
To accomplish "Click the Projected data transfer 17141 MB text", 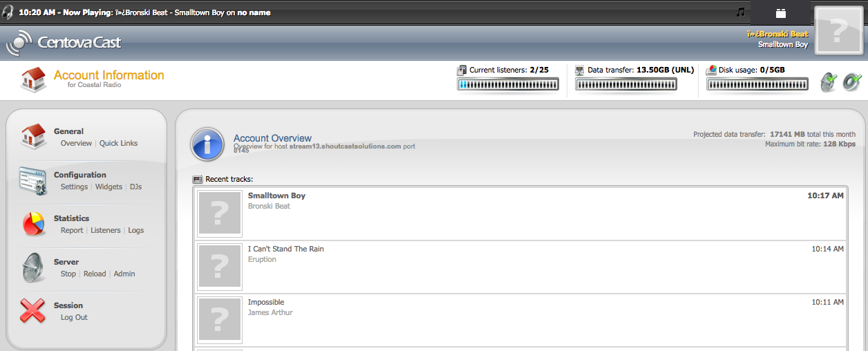I will coord(774,134).
